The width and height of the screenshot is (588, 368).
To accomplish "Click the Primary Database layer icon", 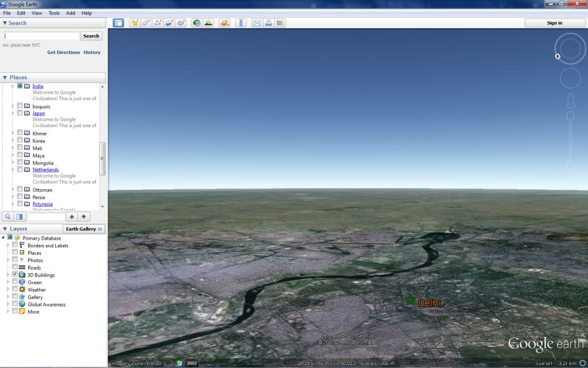I will tap(17, 237).
